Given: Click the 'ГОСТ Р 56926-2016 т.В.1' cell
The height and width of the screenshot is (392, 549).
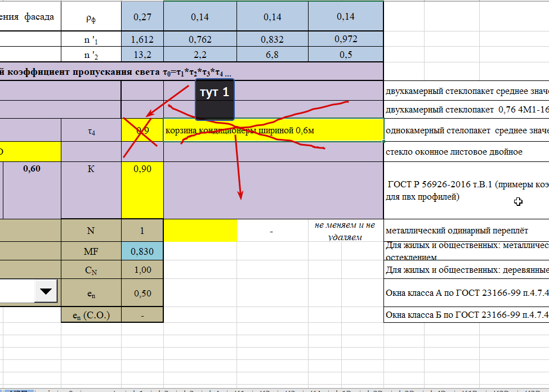Looking at the screenshot, I should [x=466, y=190].
